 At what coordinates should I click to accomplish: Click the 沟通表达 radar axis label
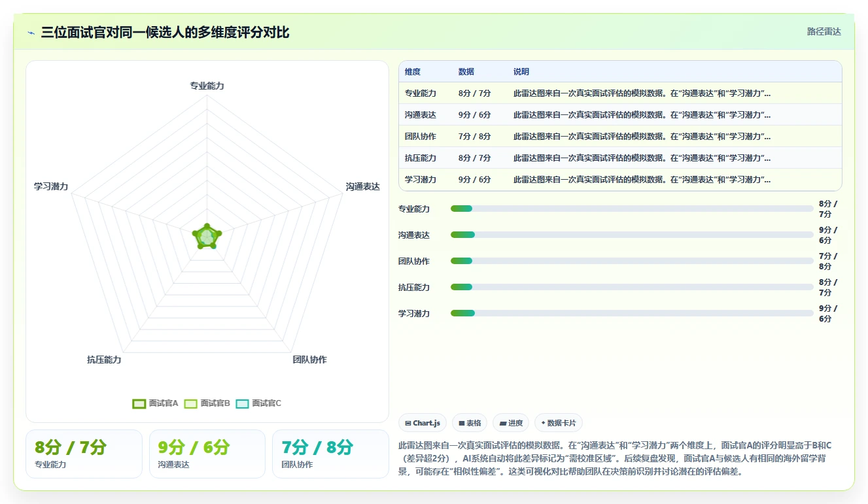point(363,187)
